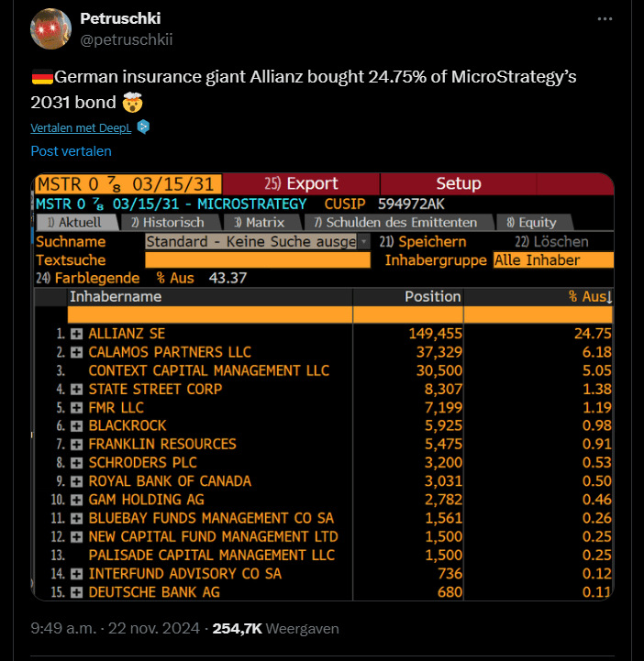Switch to the Matrix tab
Screen dimensions: 644x661
click(261, 222)
